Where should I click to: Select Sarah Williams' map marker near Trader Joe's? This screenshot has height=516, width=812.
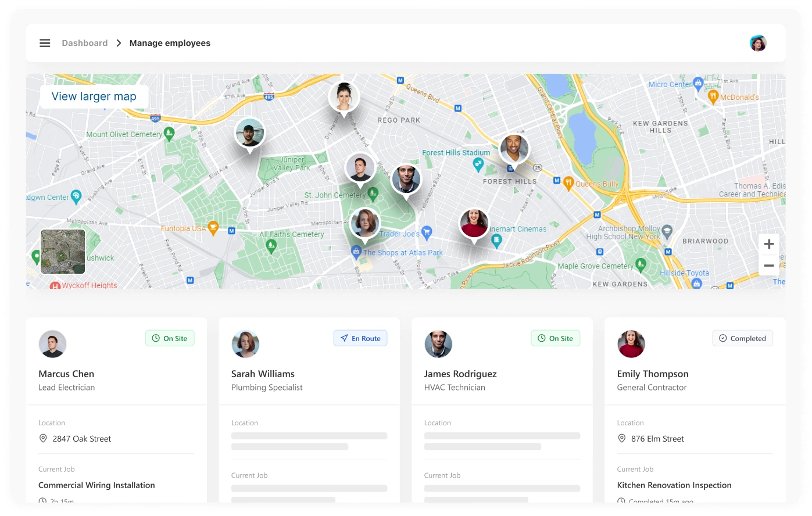click(x=365, y=223)
